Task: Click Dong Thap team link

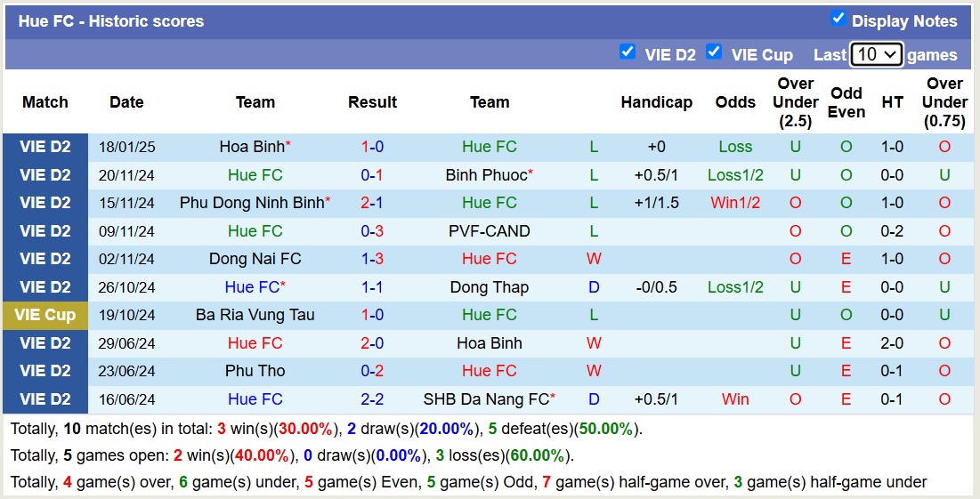Action: click(489, 287)
